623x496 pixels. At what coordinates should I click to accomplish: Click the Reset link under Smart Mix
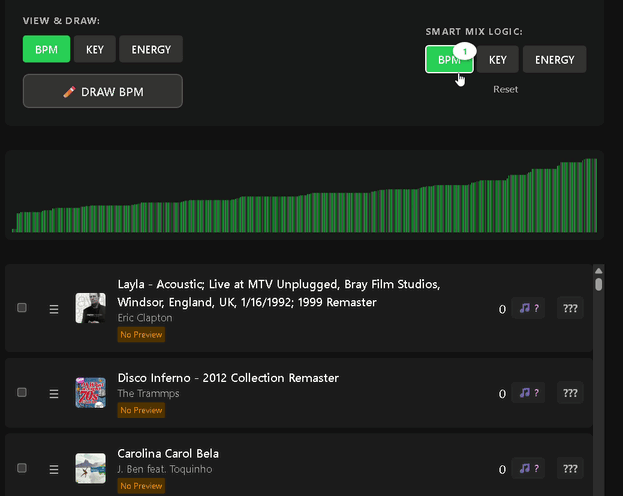(x=505, y=89)
